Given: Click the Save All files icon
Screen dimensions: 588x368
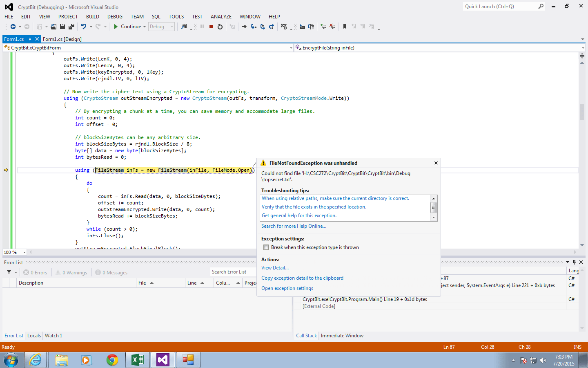Looking at the screenshot, I should pyautogui.click(x=72, y=27).
